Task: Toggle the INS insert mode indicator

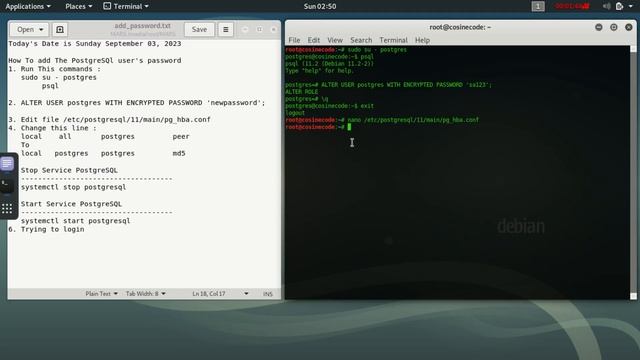Action: pyautogui.click(x=268, y=293)
